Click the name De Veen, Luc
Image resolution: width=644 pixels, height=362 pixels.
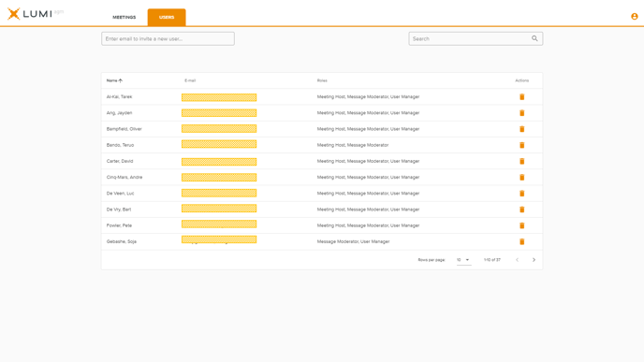click(x=121, y=194)
